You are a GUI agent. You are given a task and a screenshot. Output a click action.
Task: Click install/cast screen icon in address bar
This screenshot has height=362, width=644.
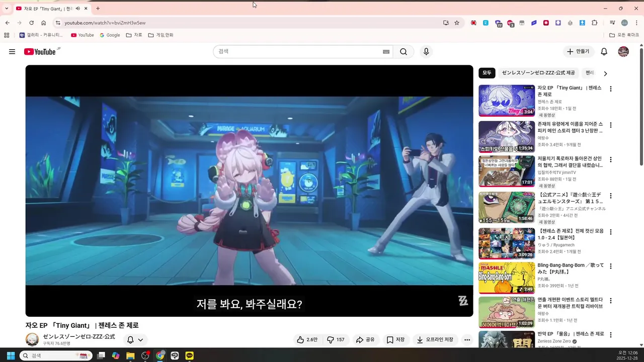click(x=446, y=23)
